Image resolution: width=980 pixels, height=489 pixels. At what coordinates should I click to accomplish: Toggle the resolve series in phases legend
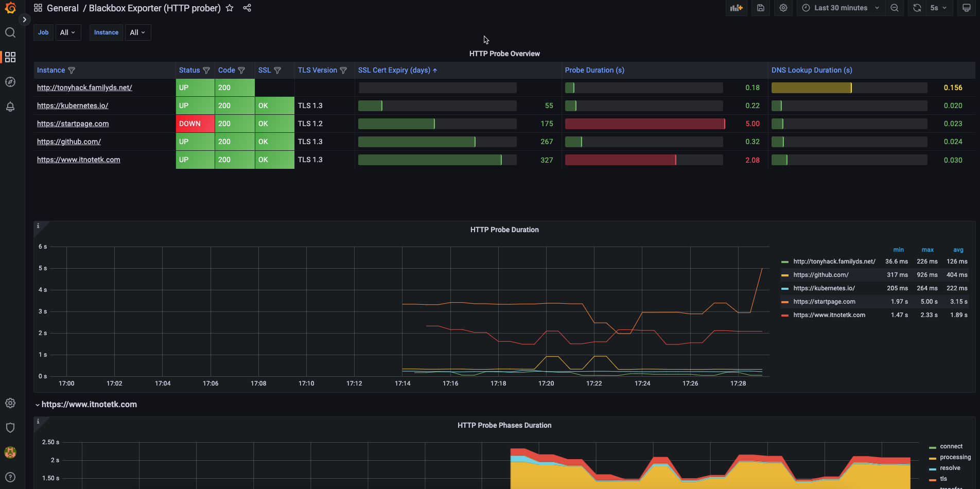pyautogui.click(x=950, y=468)
